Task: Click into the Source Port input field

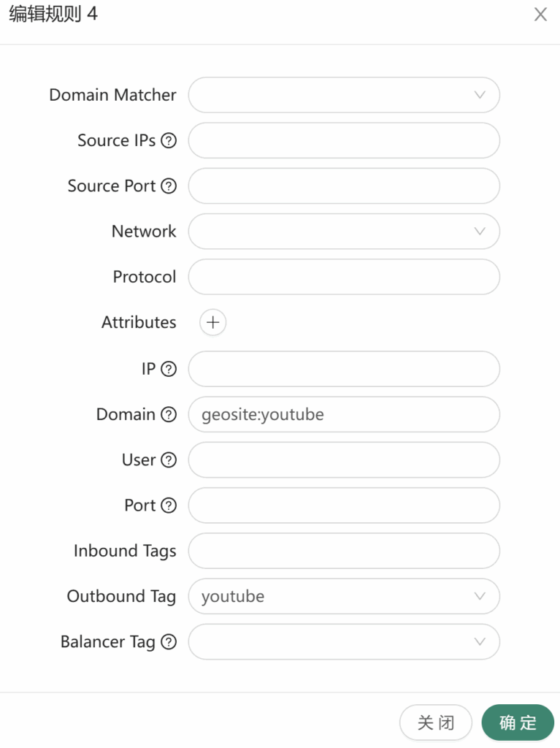Action: pos(344,186)
